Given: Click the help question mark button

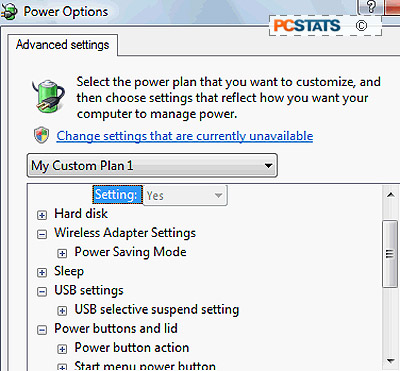Looking at the screenshot, I should (x=370, y=7).
